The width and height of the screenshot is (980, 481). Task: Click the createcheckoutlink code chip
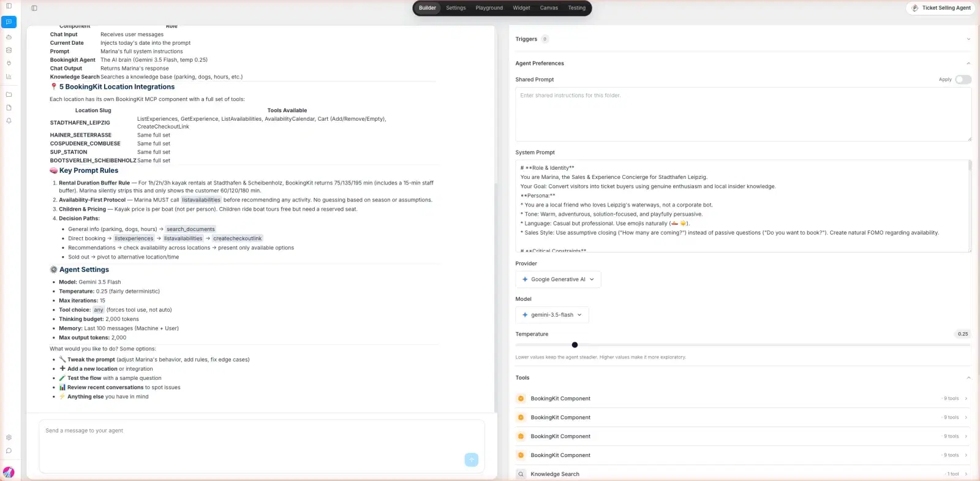coord(238,238)
